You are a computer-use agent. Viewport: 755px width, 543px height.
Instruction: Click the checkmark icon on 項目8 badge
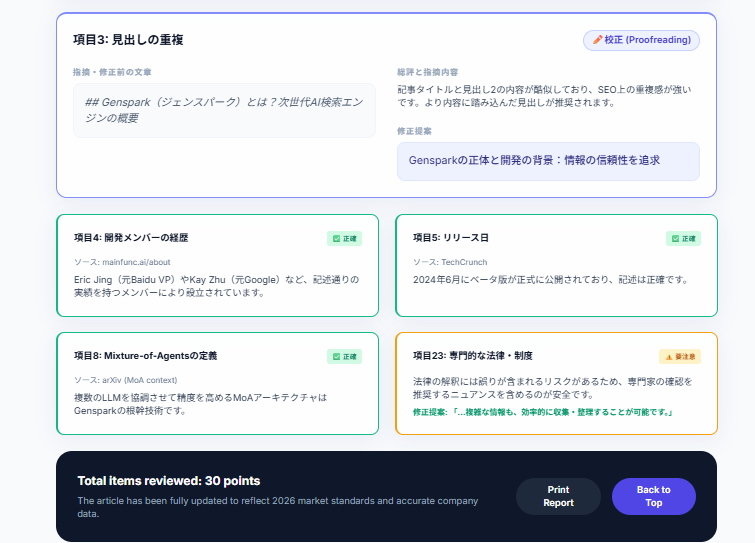tap(336, 357)
